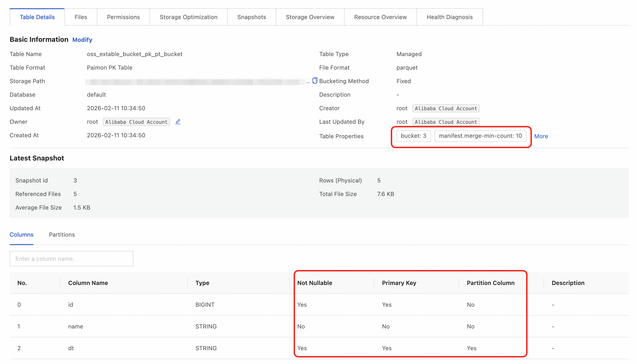Open the Permissions tab
This screenshot has width=637, height=364.
123,17
